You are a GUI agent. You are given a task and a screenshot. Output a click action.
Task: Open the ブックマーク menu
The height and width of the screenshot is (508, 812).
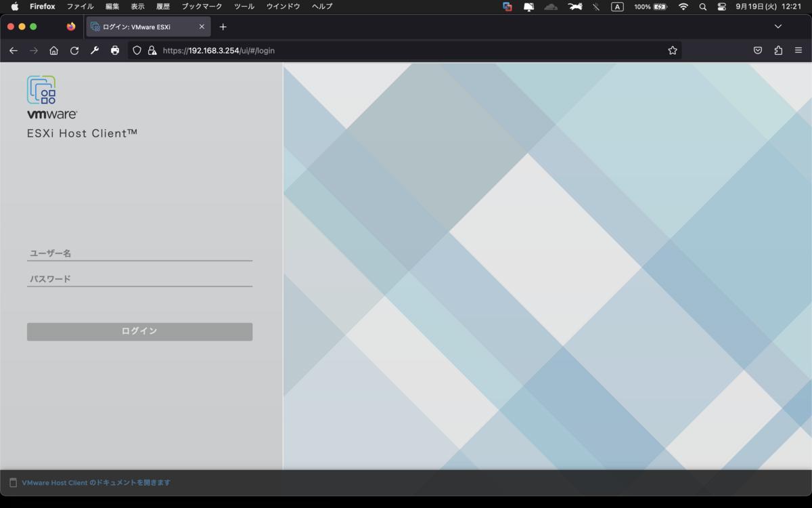point(202,7)
